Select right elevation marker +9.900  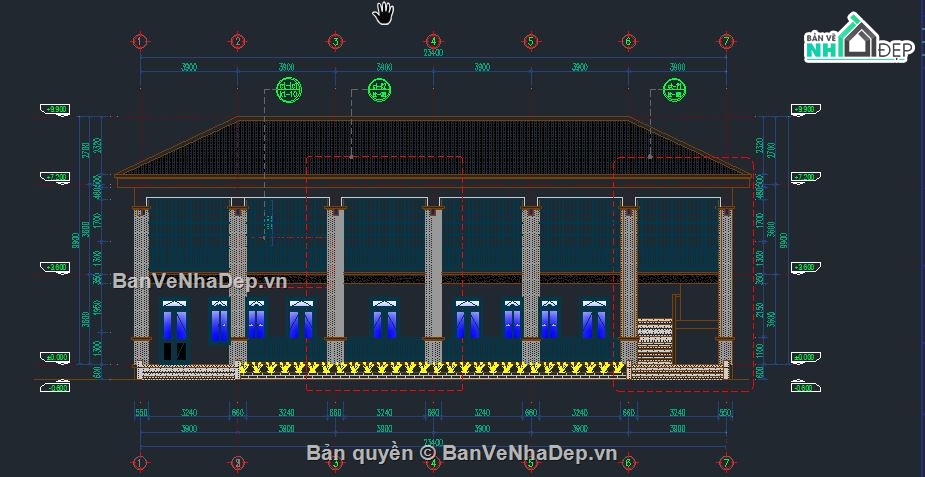click(x=806, y=110)
